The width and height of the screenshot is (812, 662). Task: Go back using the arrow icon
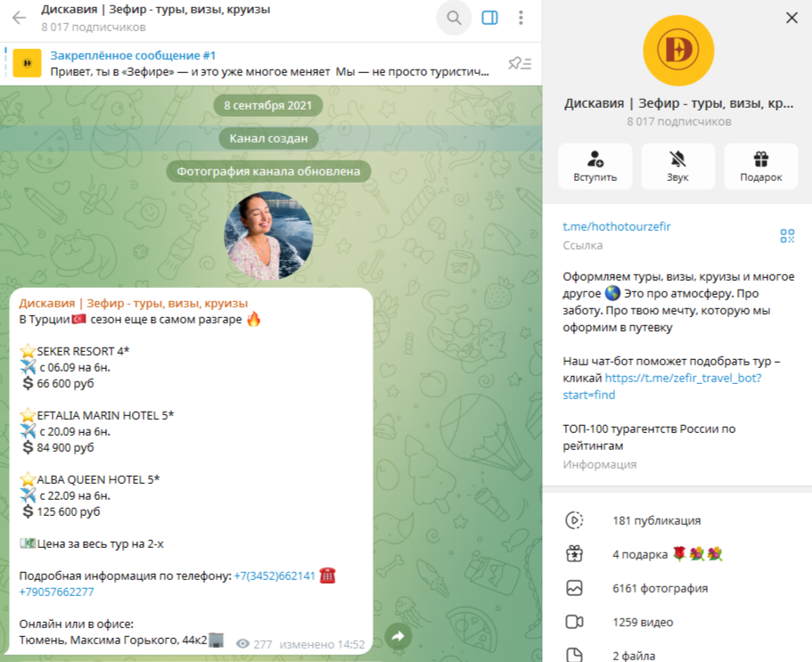[19, 18]
